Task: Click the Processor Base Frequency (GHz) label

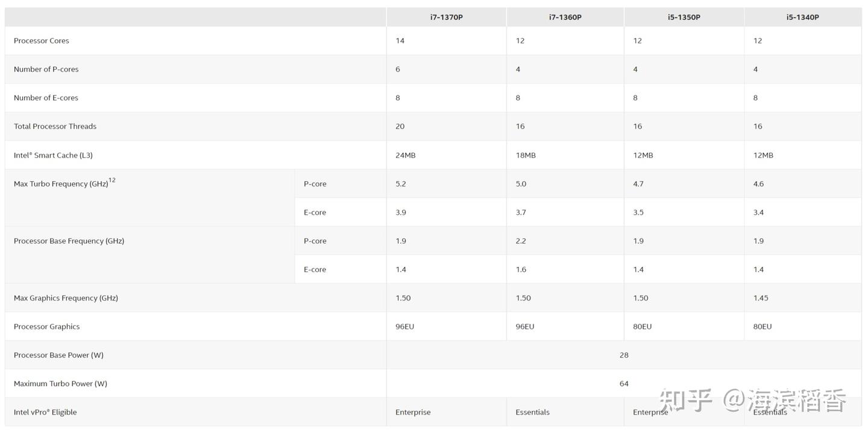Action: pos(69,241)
